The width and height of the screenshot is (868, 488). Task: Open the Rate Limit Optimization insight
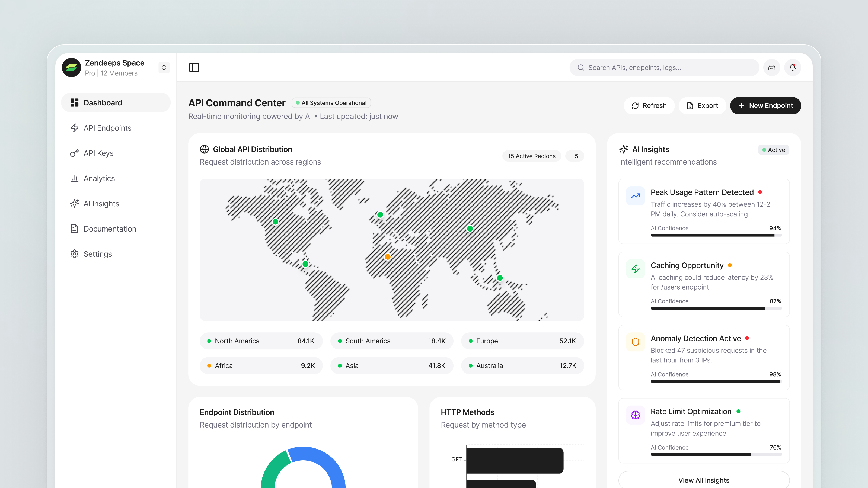704,431
